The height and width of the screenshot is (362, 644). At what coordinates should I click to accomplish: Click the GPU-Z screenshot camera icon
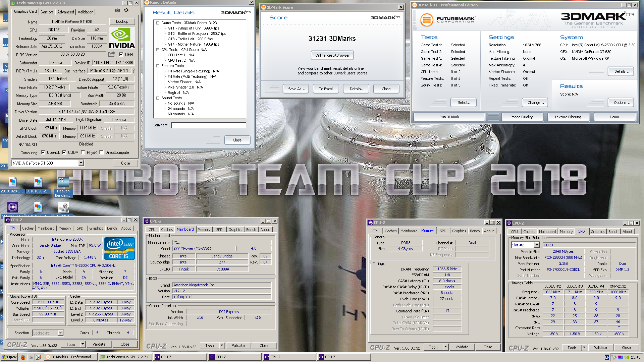117,10
